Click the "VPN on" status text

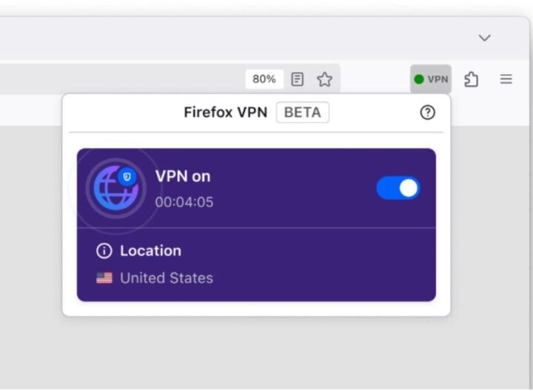tap(183, 176)
